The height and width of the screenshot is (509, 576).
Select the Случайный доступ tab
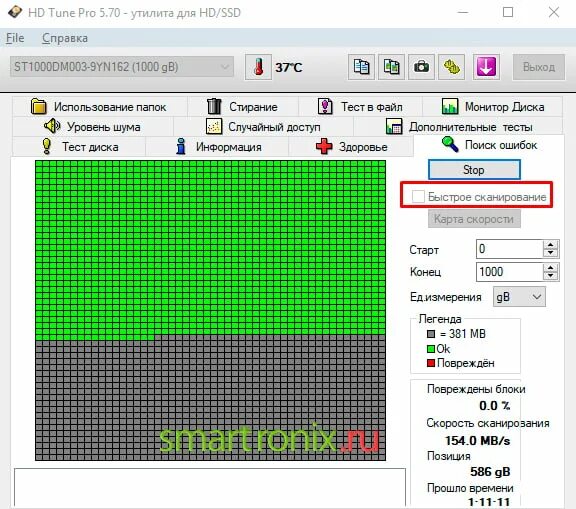coord(263,127)
